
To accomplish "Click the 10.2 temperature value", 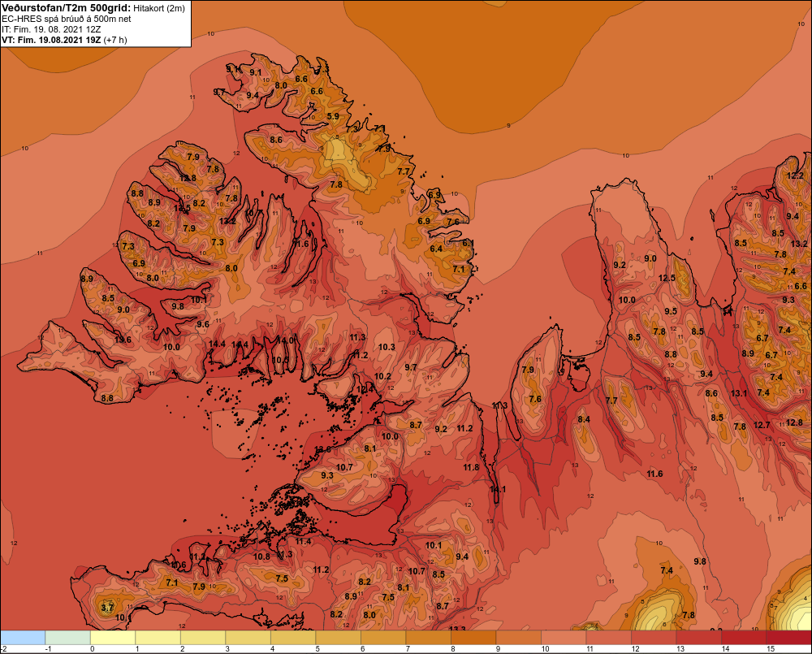I will click(382, 376).
